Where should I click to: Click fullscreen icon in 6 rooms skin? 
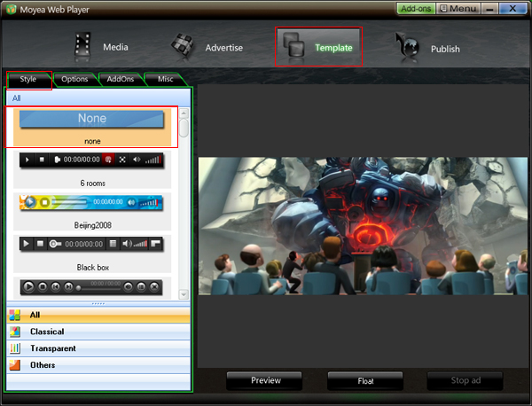click(x=122, y=160)
